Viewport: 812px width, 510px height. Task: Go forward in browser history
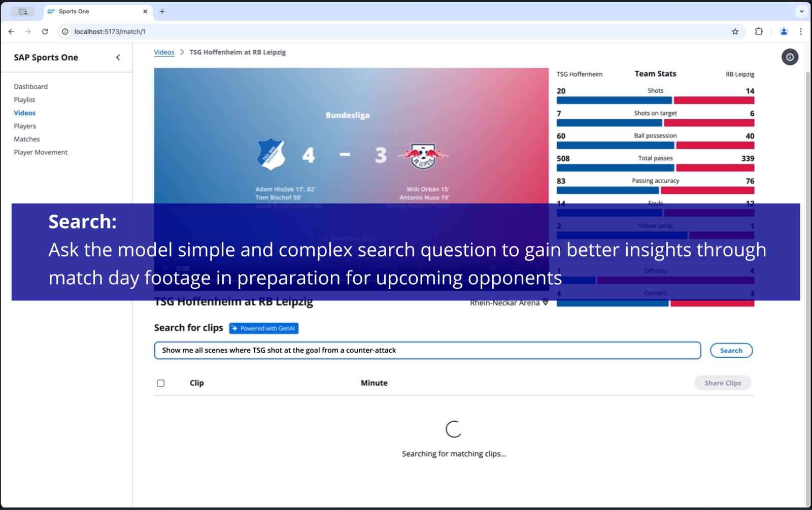pos(28,31)
